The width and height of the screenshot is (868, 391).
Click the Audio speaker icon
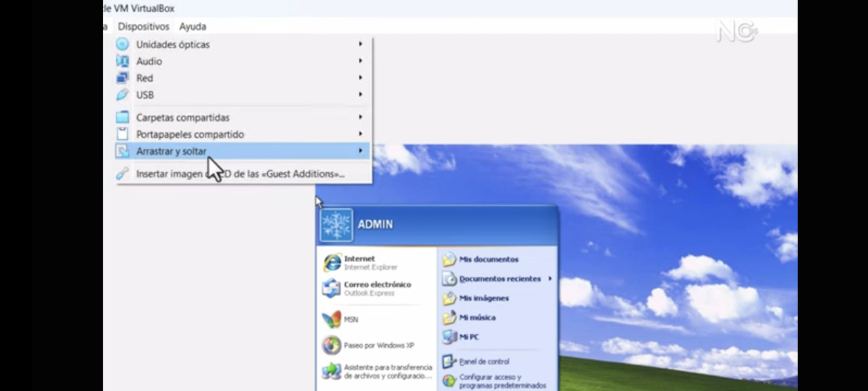[x=122, y=61]
